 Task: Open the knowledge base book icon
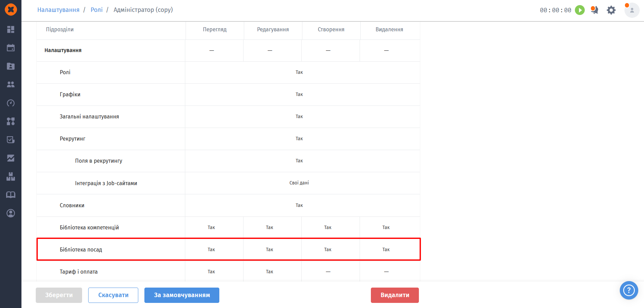11,195
